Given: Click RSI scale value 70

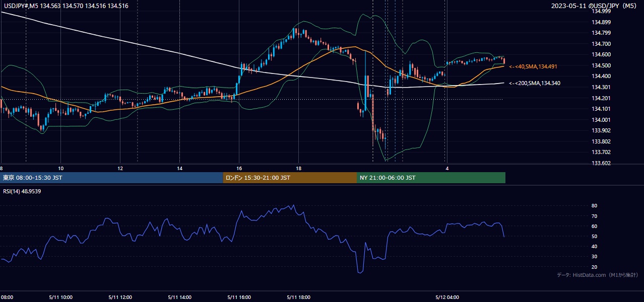Looking at the screenshot, I should (594, 216).
